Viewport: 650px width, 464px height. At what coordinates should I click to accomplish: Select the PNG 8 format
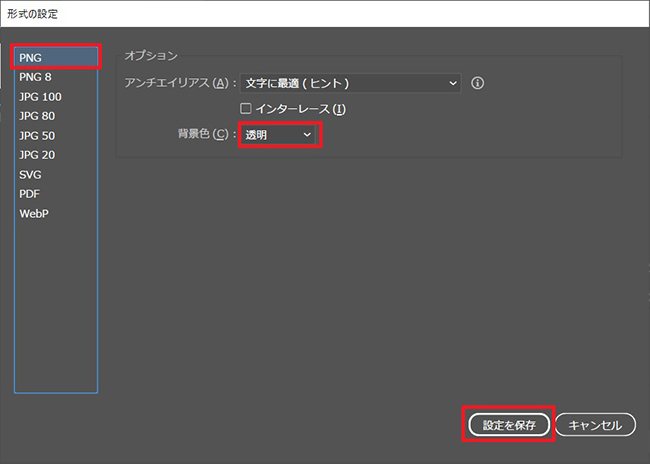click(35, 77)
